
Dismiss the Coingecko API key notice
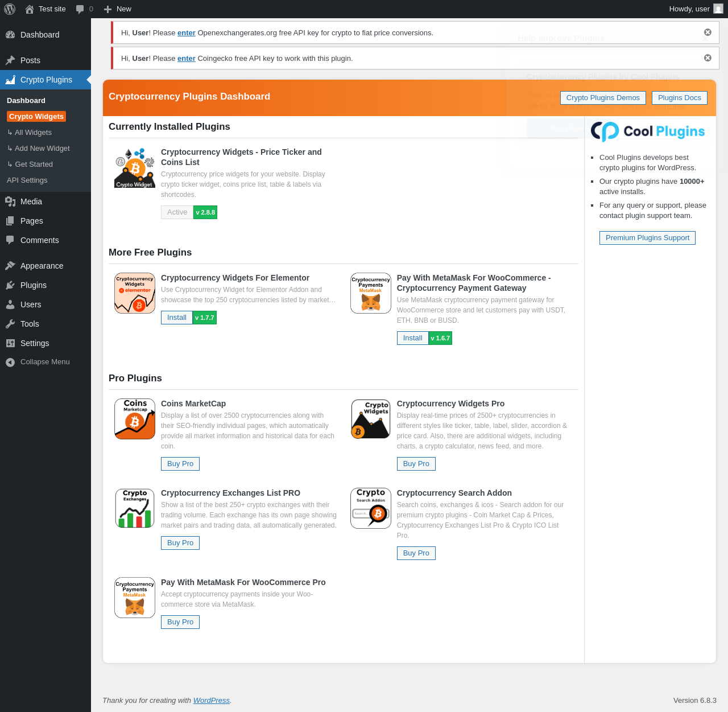(708, 58)
